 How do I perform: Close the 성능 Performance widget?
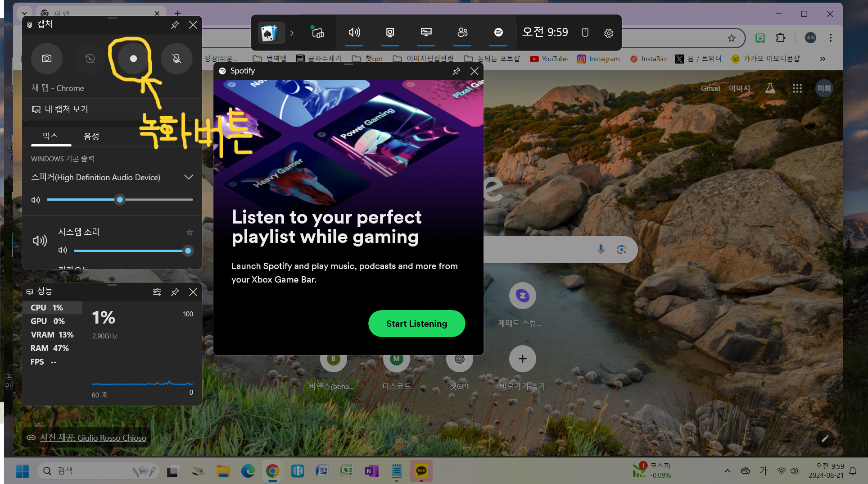coord(193,292)
